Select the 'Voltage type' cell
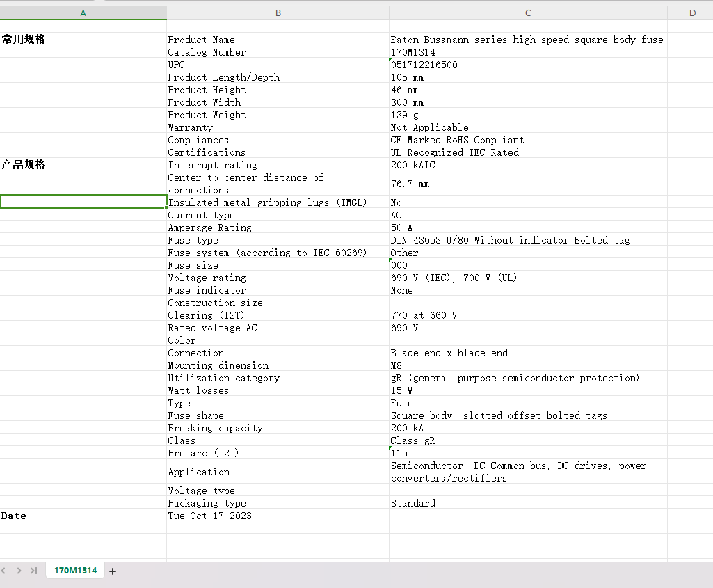 coord(278,490)
